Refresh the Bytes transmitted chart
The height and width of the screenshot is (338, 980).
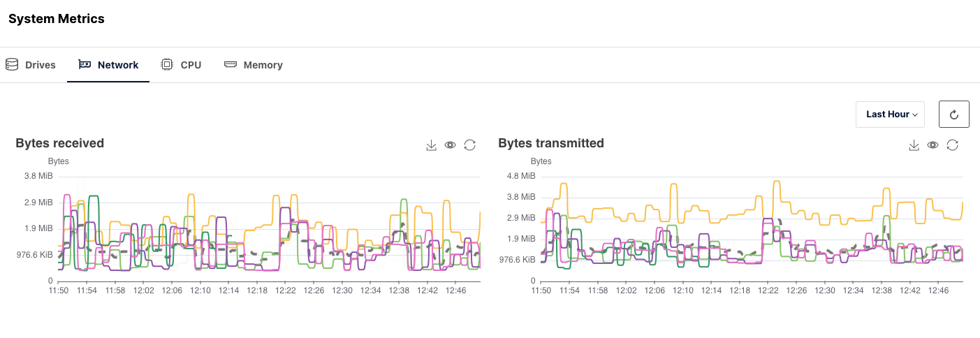953,145
